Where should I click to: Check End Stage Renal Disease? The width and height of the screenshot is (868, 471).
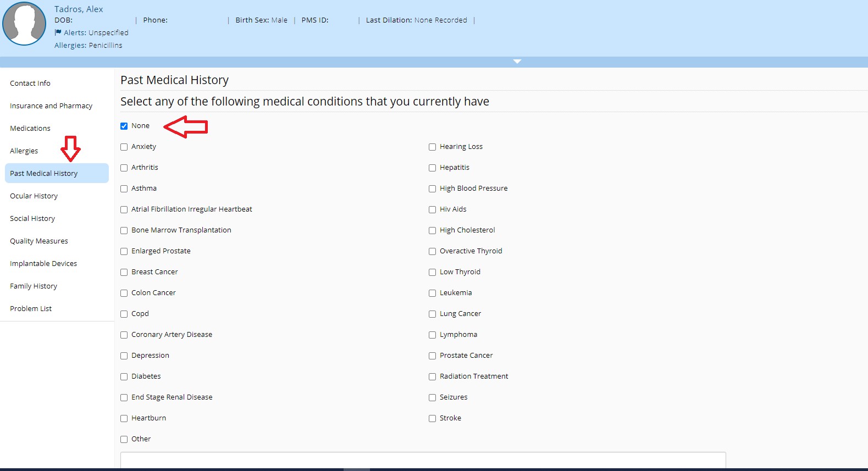point(124,397)
